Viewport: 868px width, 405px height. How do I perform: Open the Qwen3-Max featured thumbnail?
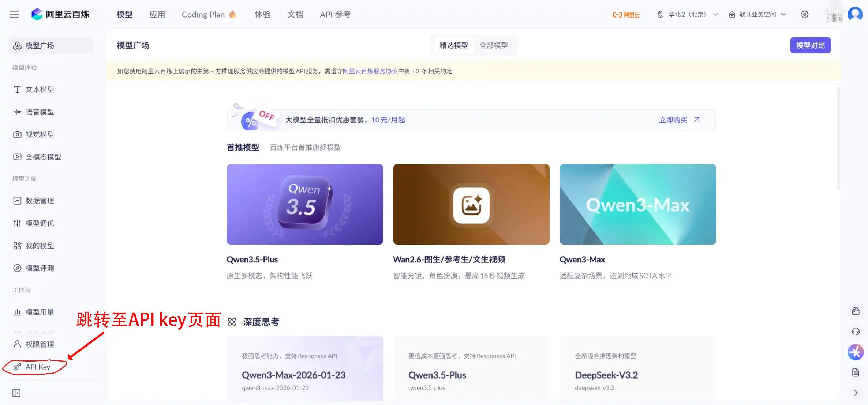pyautogui.click(x=638, y=204)
